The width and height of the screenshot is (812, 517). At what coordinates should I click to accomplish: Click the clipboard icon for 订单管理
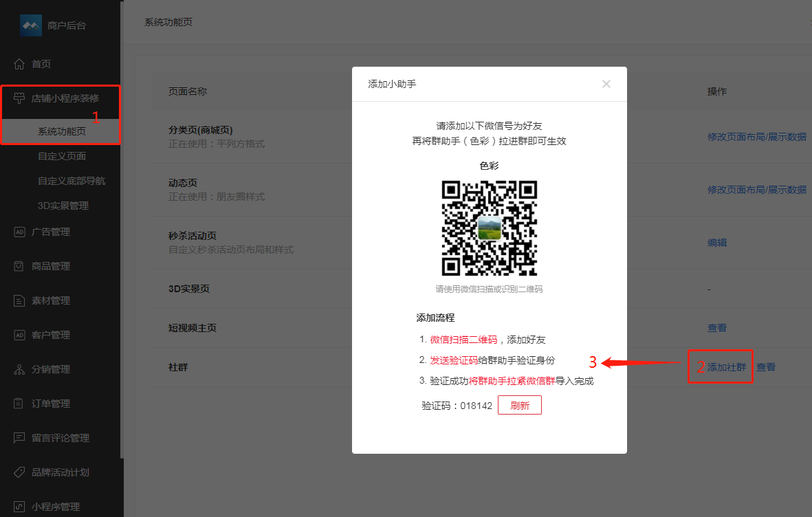[19, 404]
